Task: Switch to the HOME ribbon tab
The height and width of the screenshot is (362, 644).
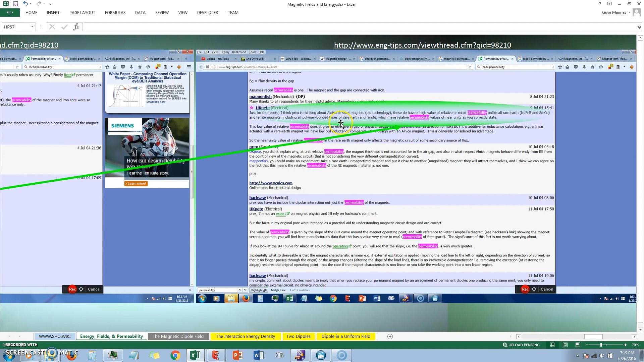Action: click(31, 13)
